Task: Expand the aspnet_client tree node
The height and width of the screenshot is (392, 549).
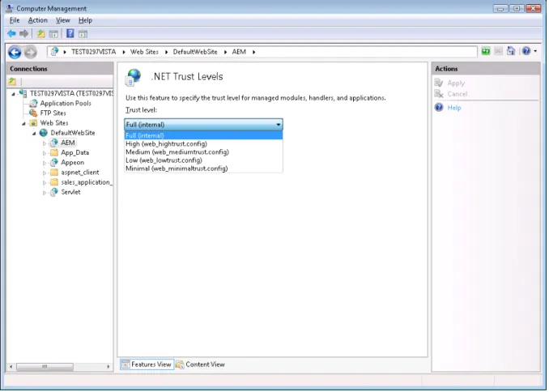Action: click(x=44, y=173)
